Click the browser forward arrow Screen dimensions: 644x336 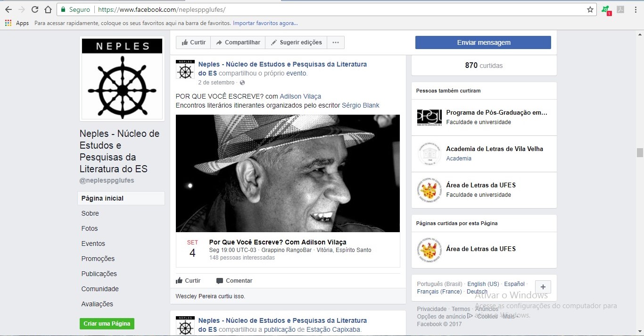tap(21, 9)
